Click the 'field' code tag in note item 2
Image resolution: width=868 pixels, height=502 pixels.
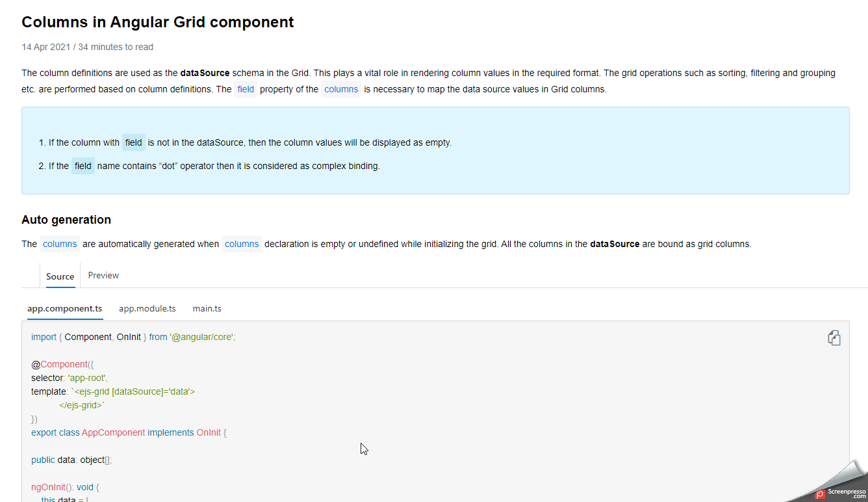coord(83,166)
